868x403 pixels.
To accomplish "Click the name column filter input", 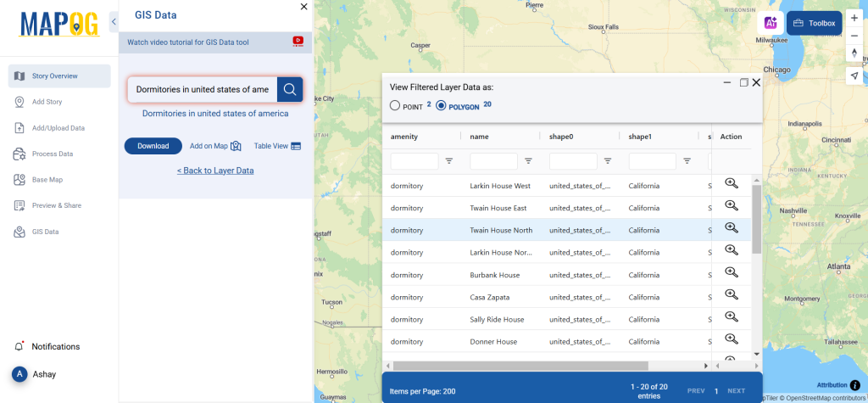I will tap(493, 160).
